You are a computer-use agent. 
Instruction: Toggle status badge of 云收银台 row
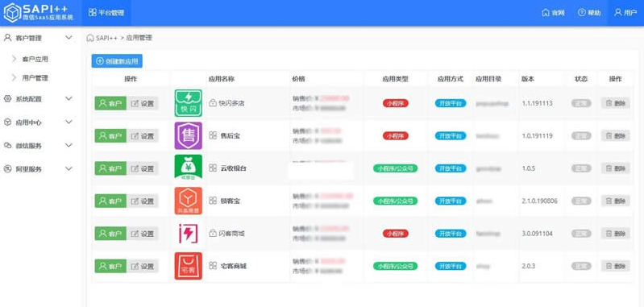(x=581, y=168)
